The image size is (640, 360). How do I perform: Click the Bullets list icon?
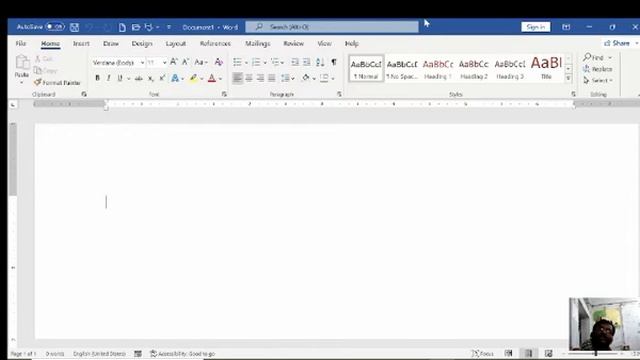click(x=237, y=62)
